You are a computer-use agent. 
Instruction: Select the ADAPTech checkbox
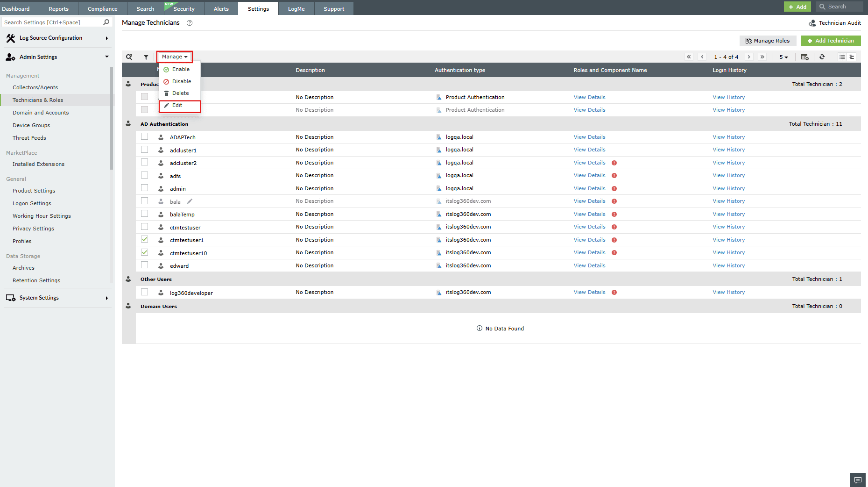click(145, 136)
